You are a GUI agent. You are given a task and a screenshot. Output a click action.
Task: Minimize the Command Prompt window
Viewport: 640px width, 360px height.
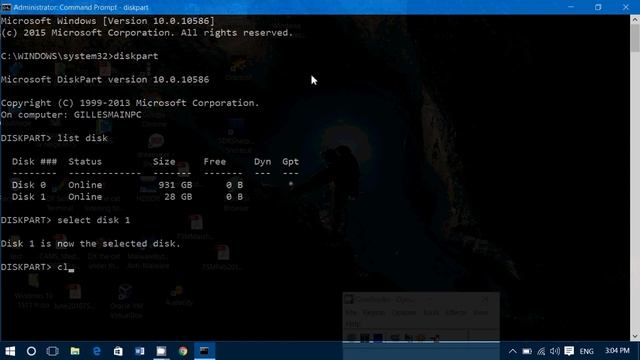click(x=571, y=7)
